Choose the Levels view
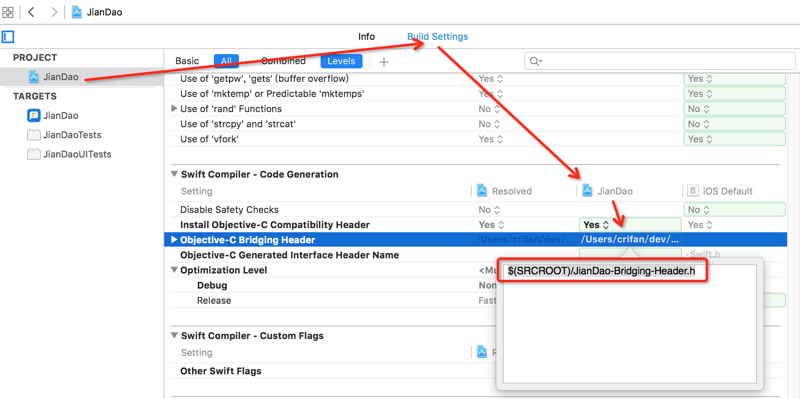 click(x=341, y=61)
